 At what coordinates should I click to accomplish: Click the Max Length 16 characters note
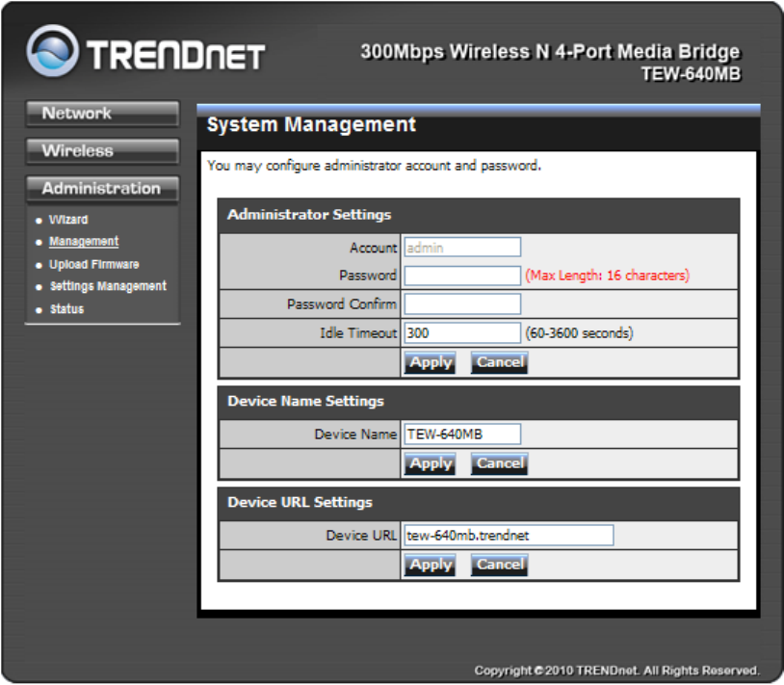pos(607,276)
